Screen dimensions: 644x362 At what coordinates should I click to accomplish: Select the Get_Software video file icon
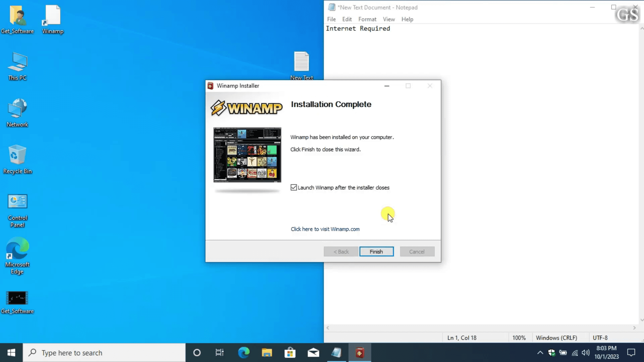(x=17, y=302)
